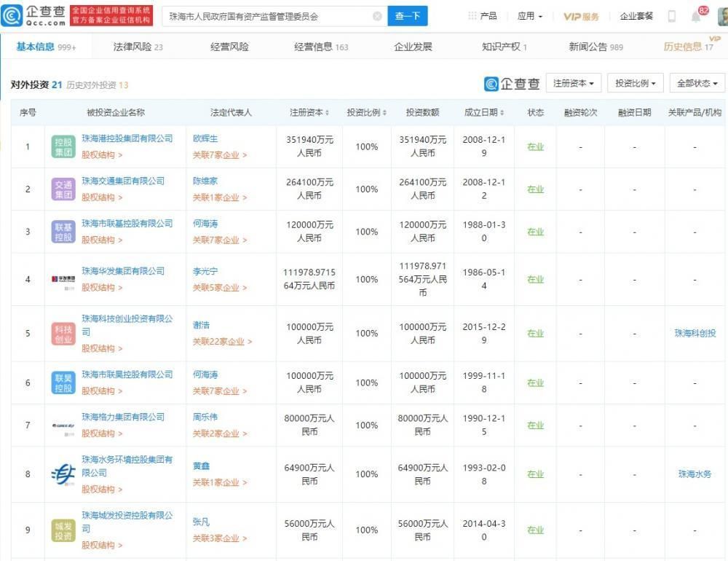Open 珠海华发集团有限公司 link
Image resolution: width=728 pixels, height=561 pixels.
123,271
